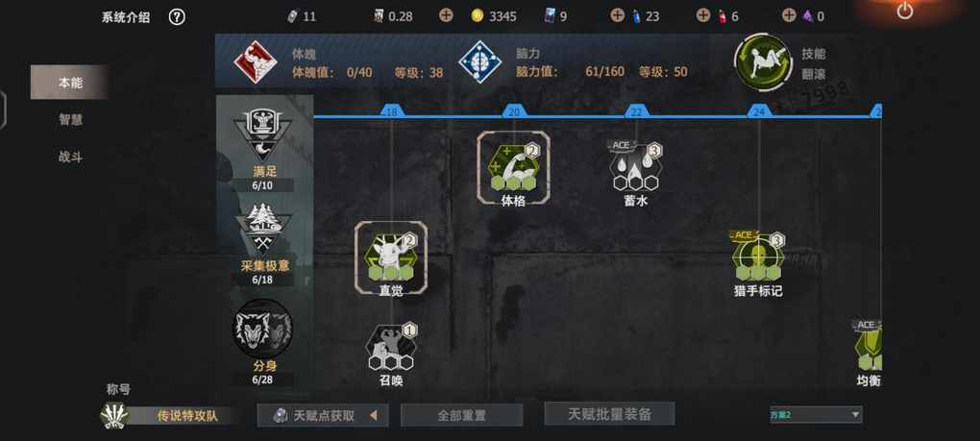980x441 pixels.
Task: Click the 天赋批量装备 button
Action: point(609,413)
